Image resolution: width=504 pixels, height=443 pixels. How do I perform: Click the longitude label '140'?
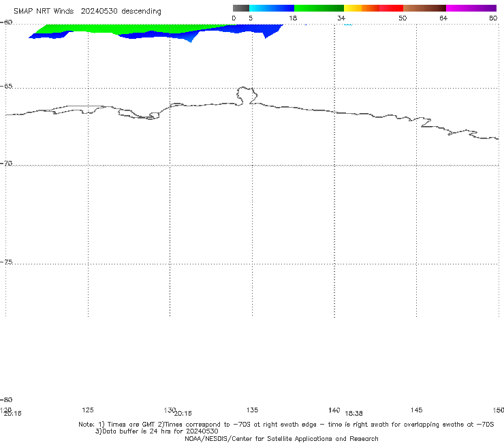(x=334, y=410)
